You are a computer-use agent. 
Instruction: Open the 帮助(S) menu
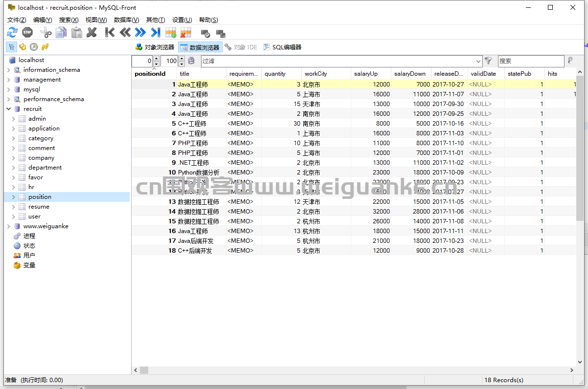(x=208, y=20)
